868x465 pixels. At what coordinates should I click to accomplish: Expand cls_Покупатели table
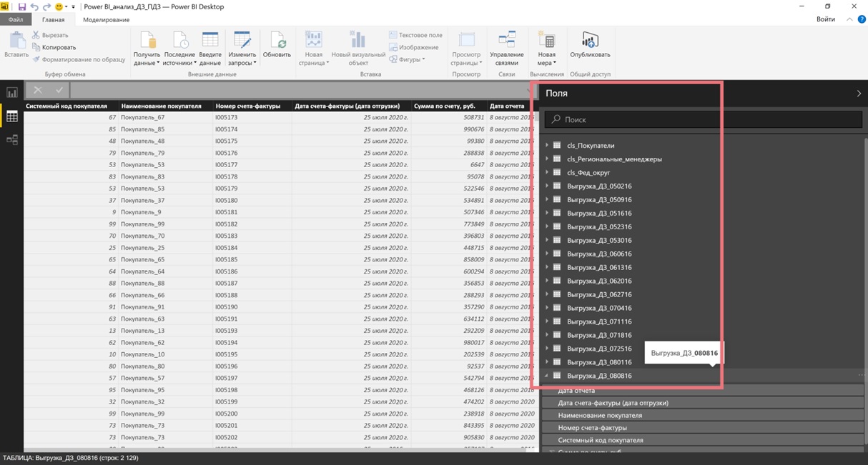(x=547, y=145)
